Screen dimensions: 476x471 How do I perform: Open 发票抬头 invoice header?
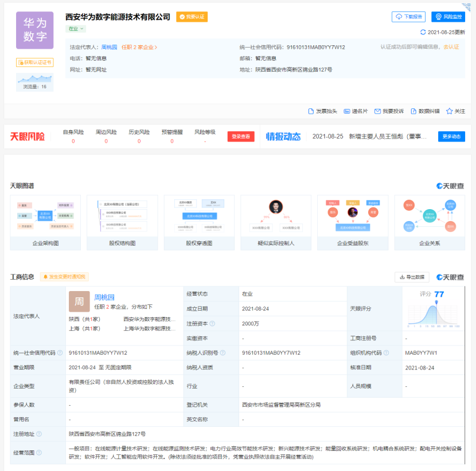[x=322, y=111]
